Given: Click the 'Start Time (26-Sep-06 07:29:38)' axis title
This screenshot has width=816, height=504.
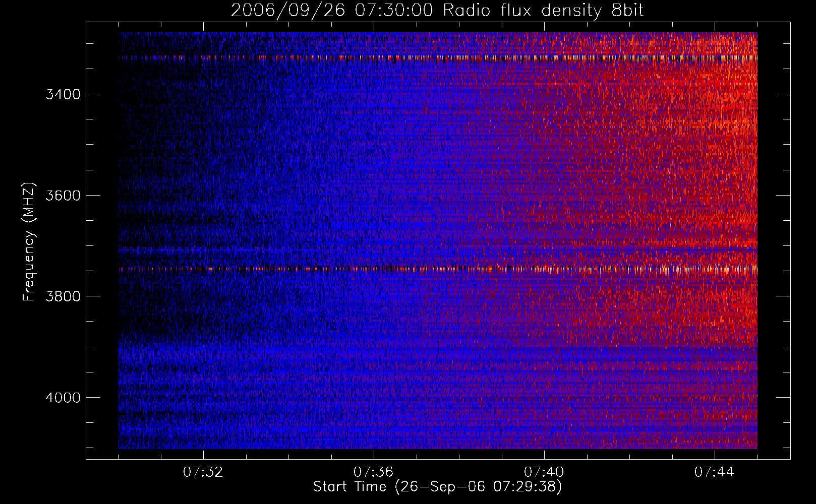Looking at the screenshot, I should click(437, 487).
